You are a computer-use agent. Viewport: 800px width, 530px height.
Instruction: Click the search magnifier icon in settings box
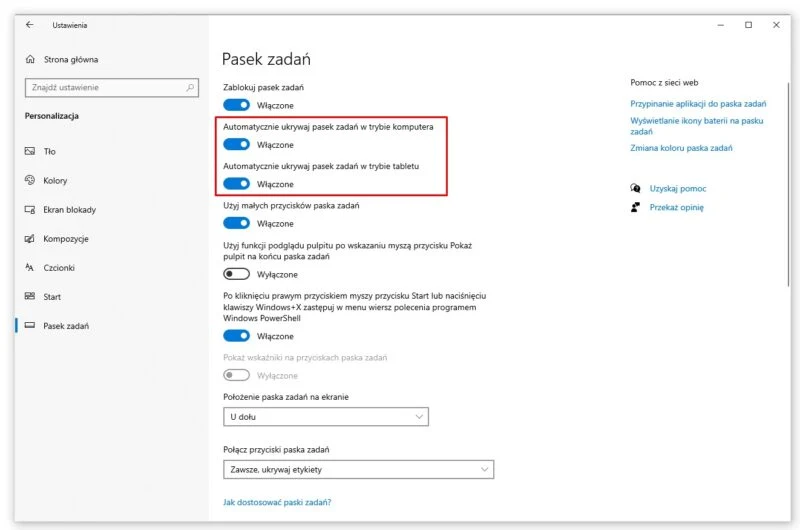point(190,87)
